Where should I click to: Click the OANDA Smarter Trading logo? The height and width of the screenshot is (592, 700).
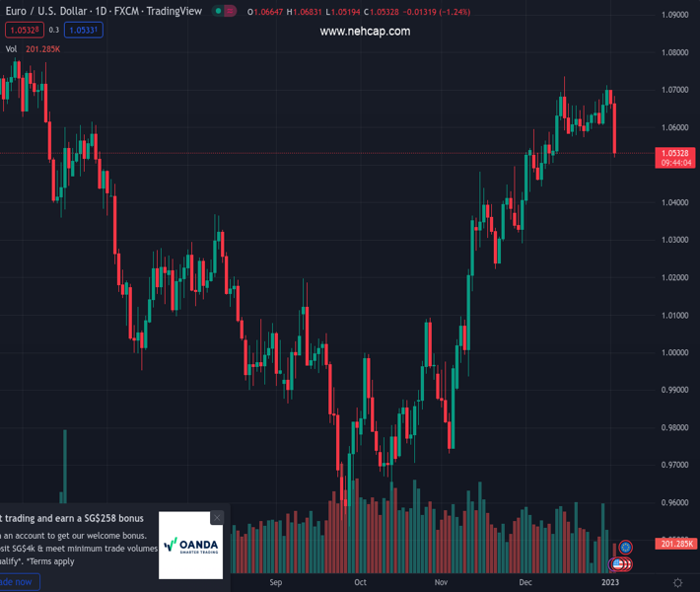click(x=190, y=545)
